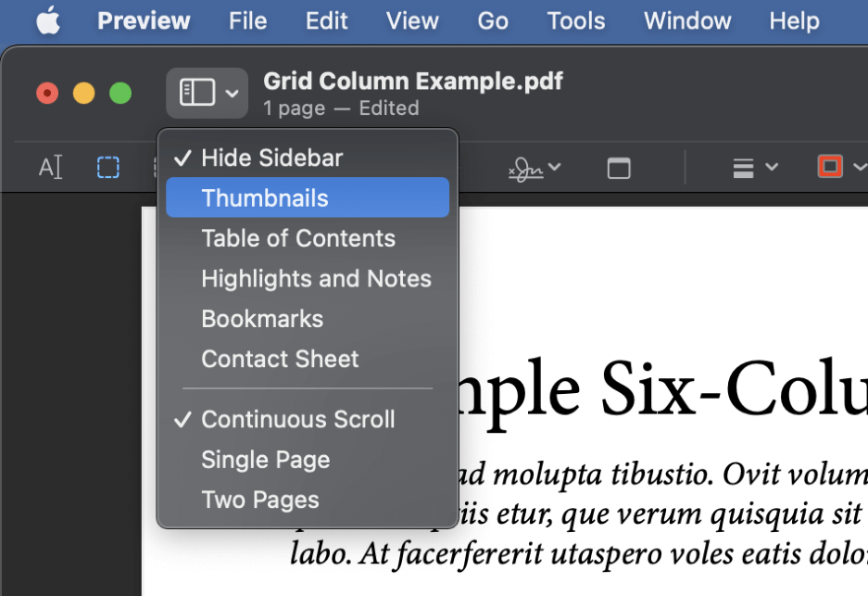
Task: Switch to Single Page view
Action: [x=265, y=459]
